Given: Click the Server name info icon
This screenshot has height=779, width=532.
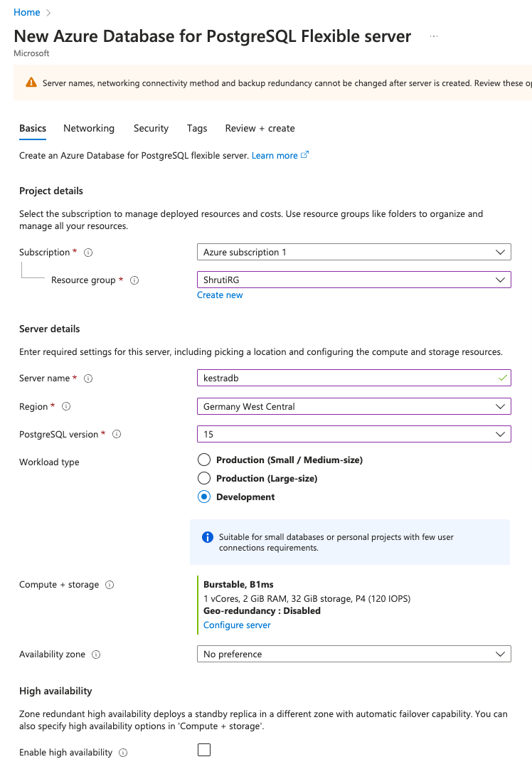Looking at the screenshot, I should 88,378.
